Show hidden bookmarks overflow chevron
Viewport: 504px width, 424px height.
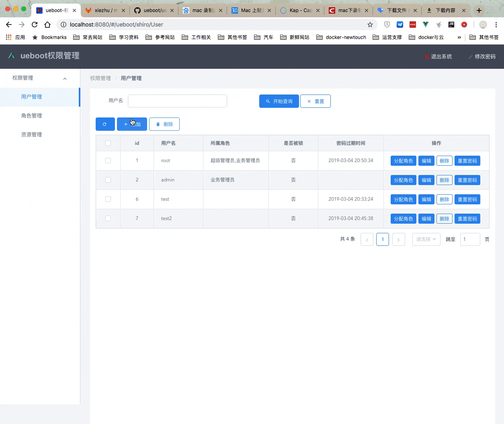tap(459, 37)
